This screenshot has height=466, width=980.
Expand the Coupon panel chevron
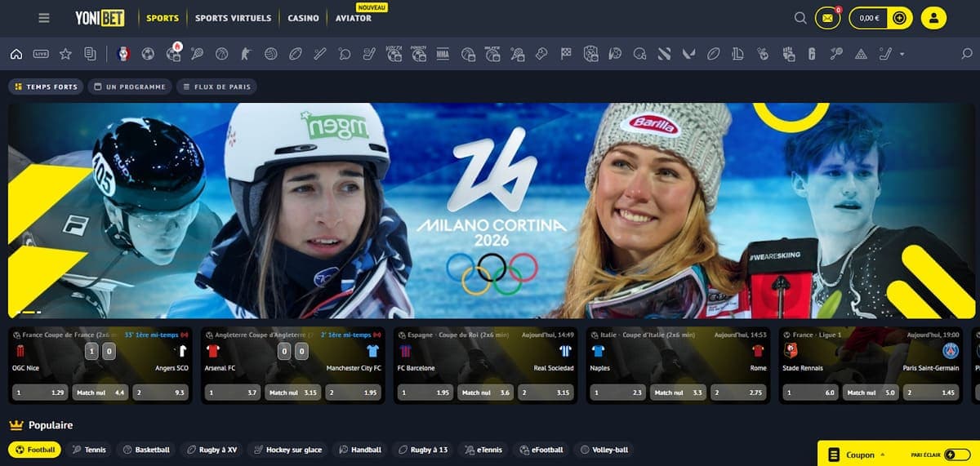coord(882,455)
